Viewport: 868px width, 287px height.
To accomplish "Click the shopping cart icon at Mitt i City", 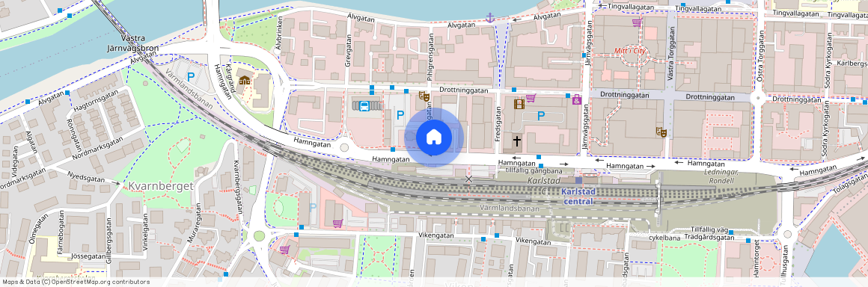I will coord(638,22).
